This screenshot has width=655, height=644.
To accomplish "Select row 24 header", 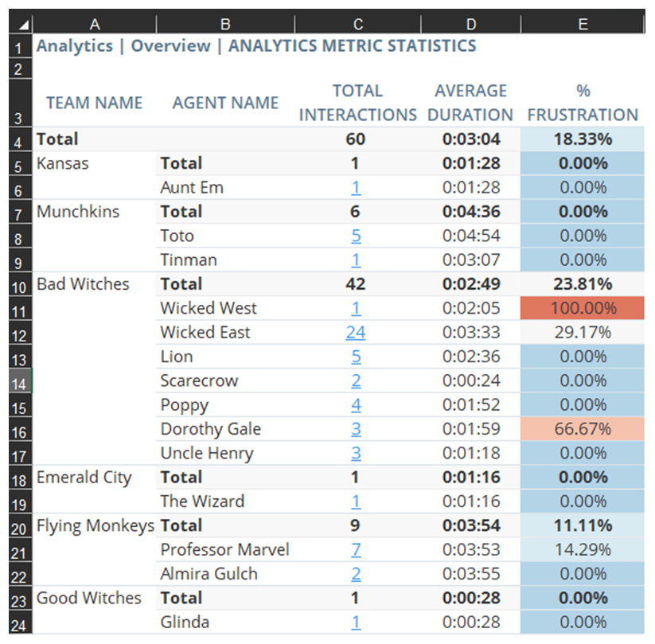I will [x=20, y=623].
